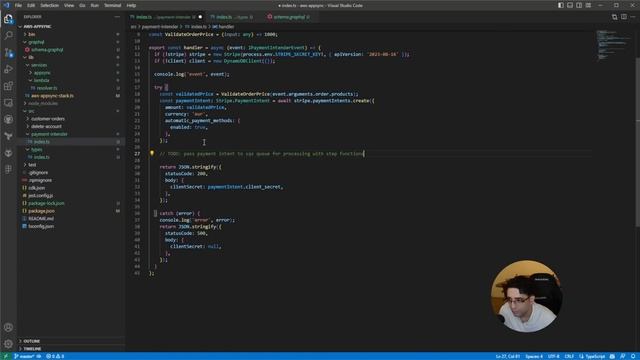Click the split editor right icon
Screen dimensions: 640x360
click(624, 17)
